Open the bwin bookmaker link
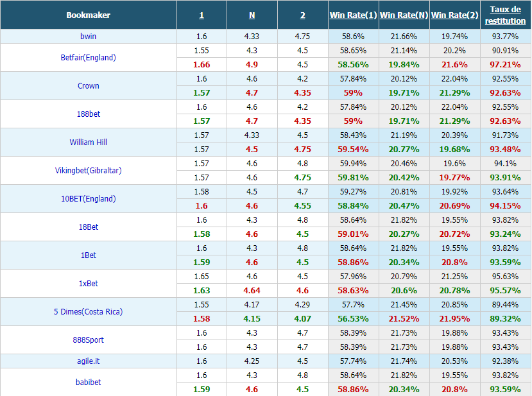This screenshot has width=532, height=396. [x=88, y=37]
